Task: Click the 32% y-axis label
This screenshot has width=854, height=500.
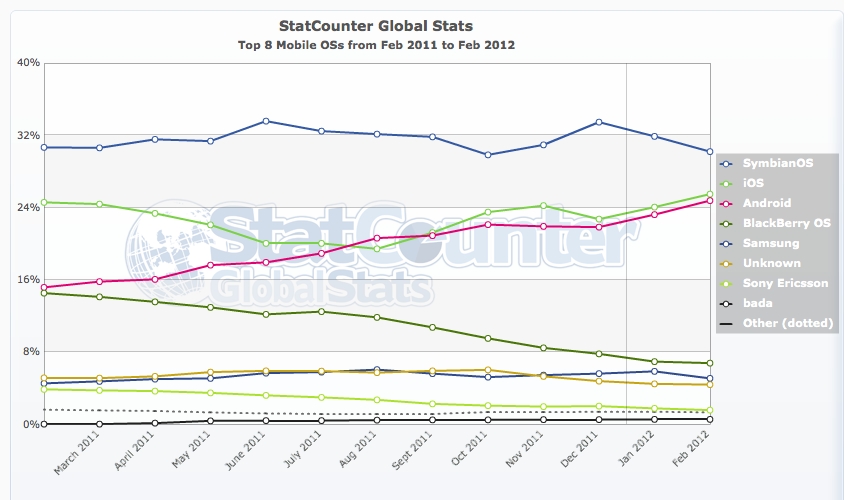Action: (x=28, y=135)
